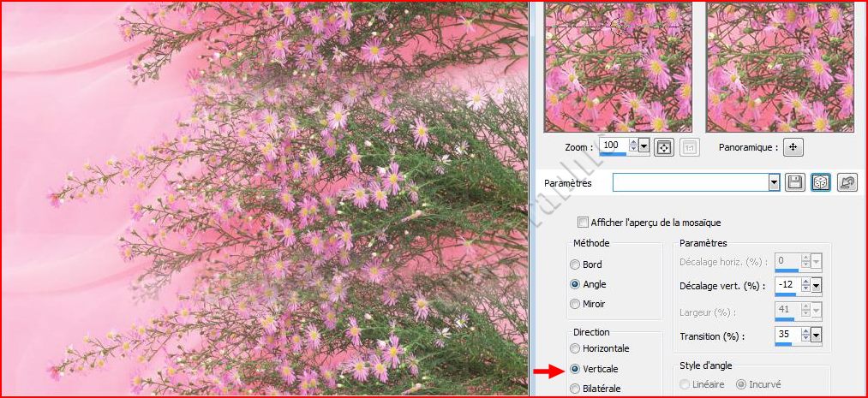Click the Décalage vert. value field
This screenshot has height=398, width=868.
click(787, 284)
